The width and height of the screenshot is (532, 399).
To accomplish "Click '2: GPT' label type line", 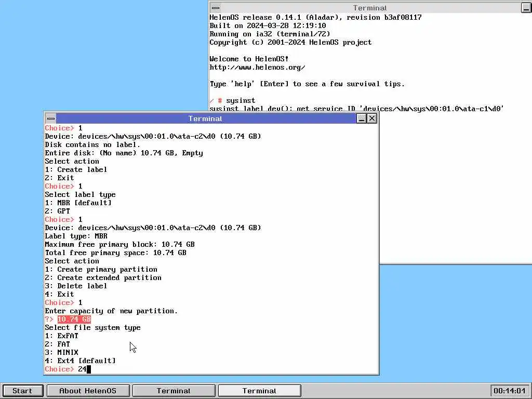I will tap(57, 211).
